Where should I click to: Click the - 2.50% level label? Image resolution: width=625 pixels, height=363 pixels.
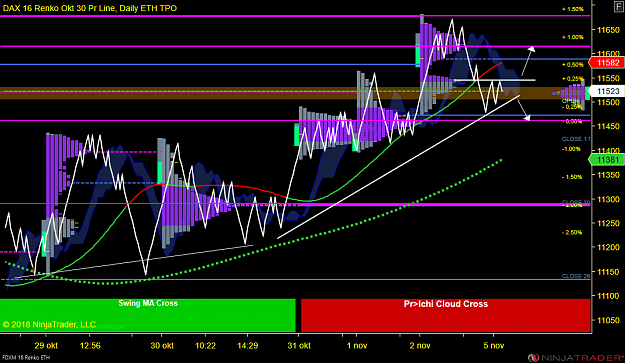tap(572, 232)
